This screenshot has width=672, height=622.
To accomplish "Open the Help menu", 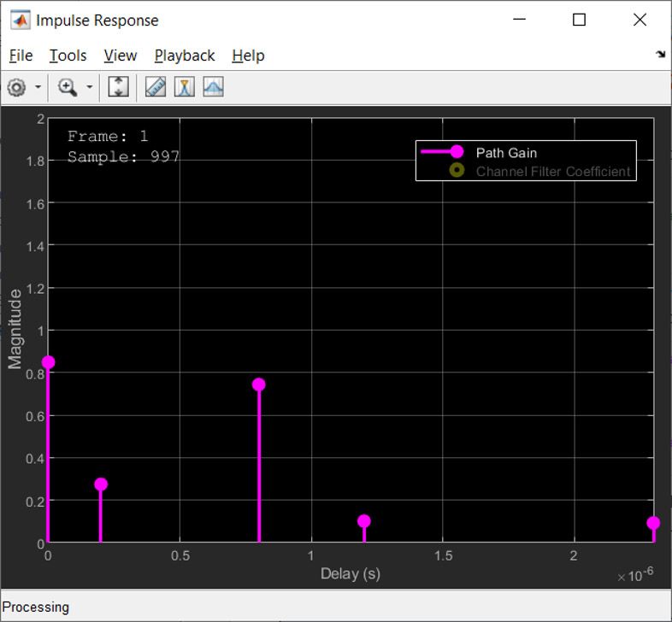I will point(248,56).
